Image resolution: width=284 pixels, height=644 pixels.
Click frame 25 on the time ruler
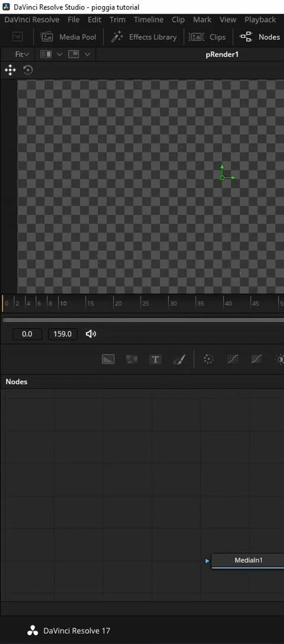click(x=142, y=303)
